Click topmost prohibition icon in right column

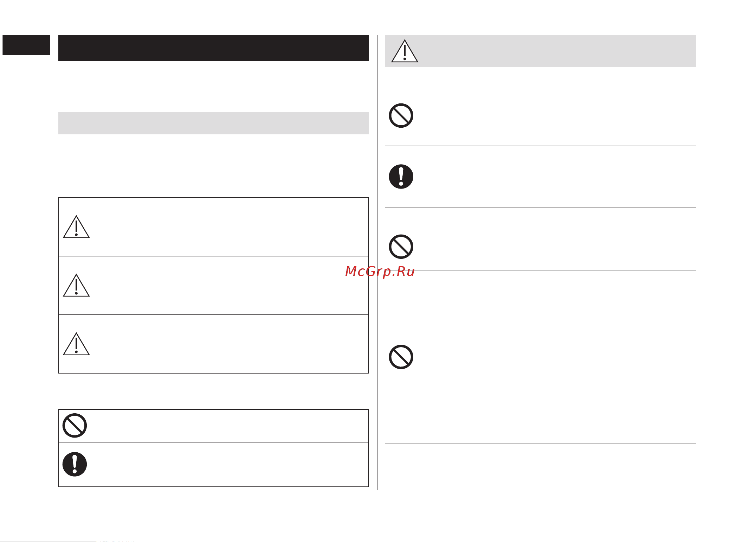click(401, 116)
